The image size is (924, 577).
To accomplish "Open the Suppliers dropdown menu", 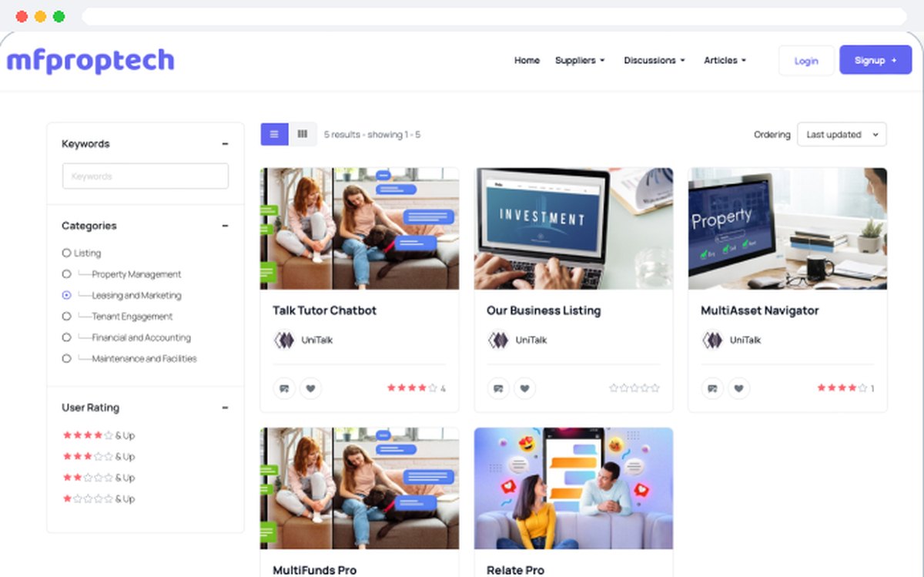I will click(580, 60).
